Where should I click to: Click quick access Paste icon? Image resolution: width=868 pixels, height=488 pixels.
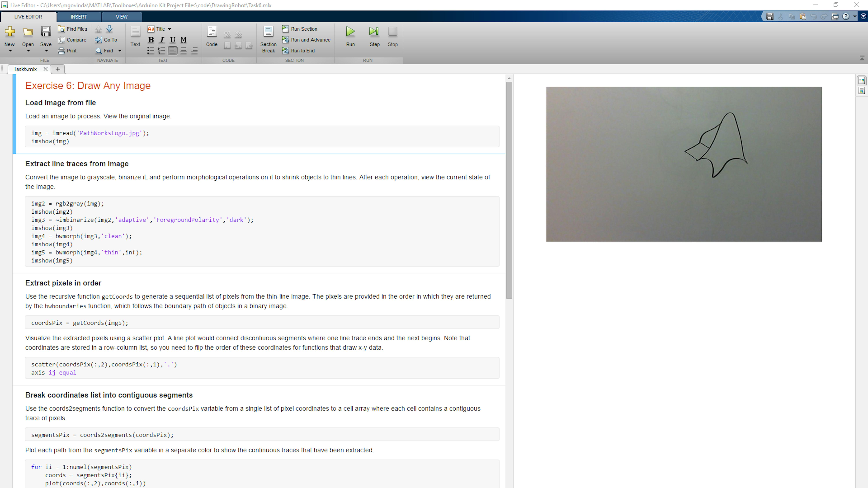pos(802,16)
